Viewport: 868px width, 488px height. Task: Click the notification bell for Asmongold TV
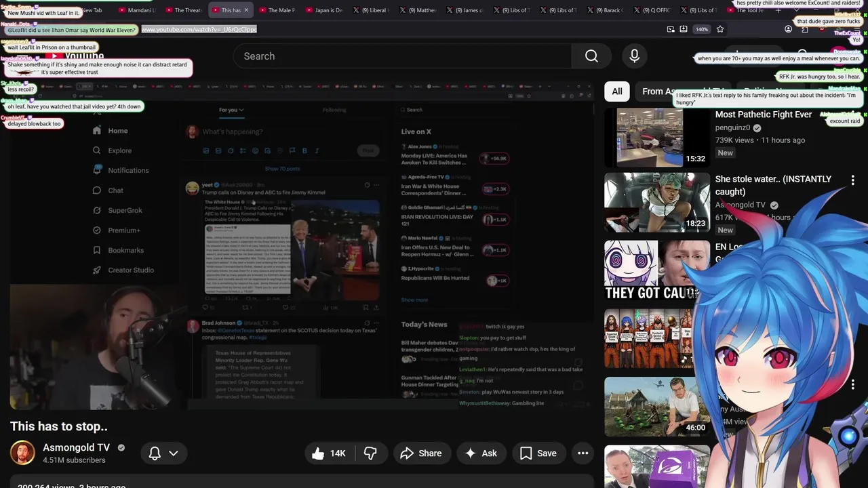(x=155, y=453)
